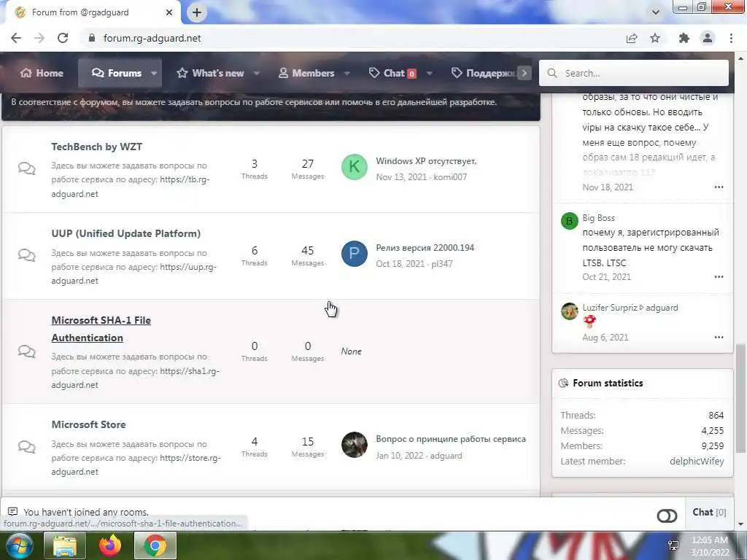Open the Windows Start button

pyautogui.click(x=20, y=545)
